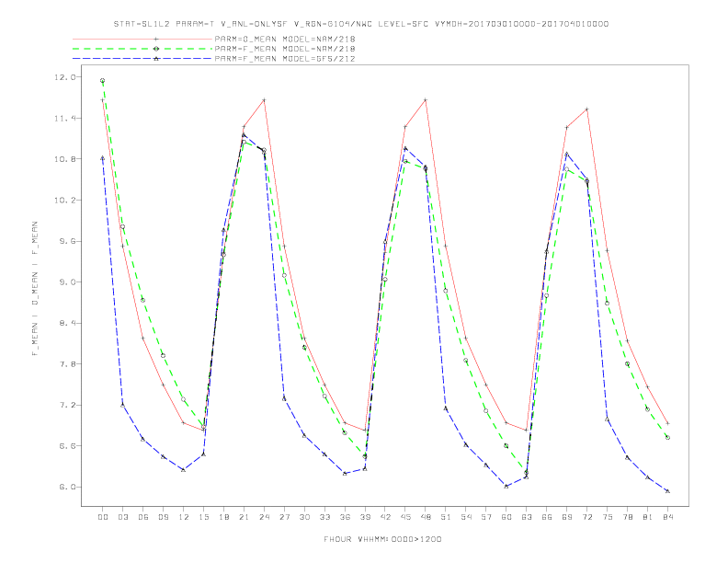Click x-axis forecast hour label 24
This screenshot has width=728, height=563.
pyautogui.click(x=264, y=517)
